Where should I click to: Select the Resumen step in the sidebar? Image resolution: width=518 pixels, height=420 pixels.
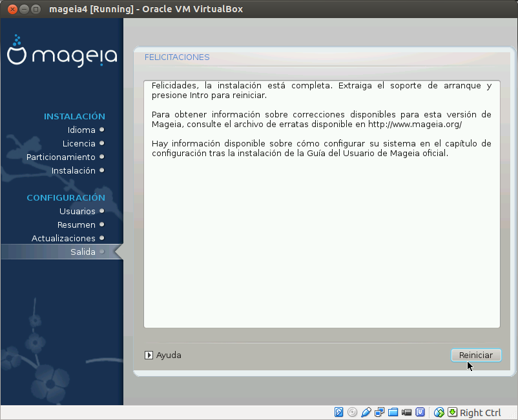pos(80,225)
